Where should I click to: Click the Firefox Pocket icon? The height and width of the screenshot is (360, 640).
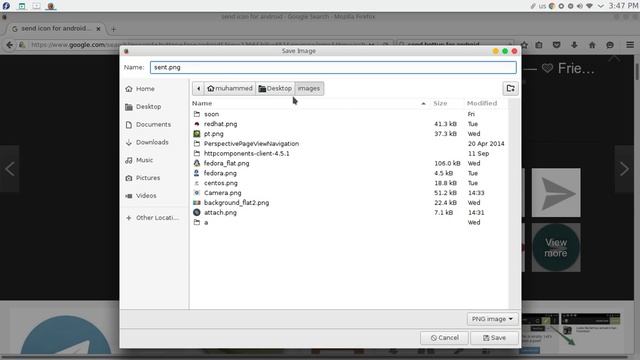pos(556,45)
